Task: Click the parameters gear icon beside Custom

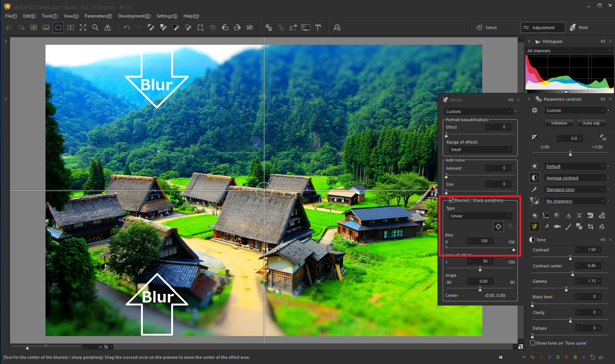Action: point(534,110)
